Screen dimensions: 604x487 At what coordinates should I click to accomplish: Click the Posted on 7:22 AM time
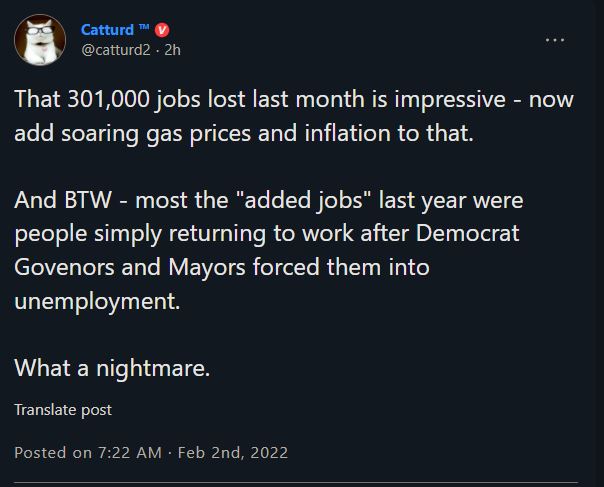[88, 453]
